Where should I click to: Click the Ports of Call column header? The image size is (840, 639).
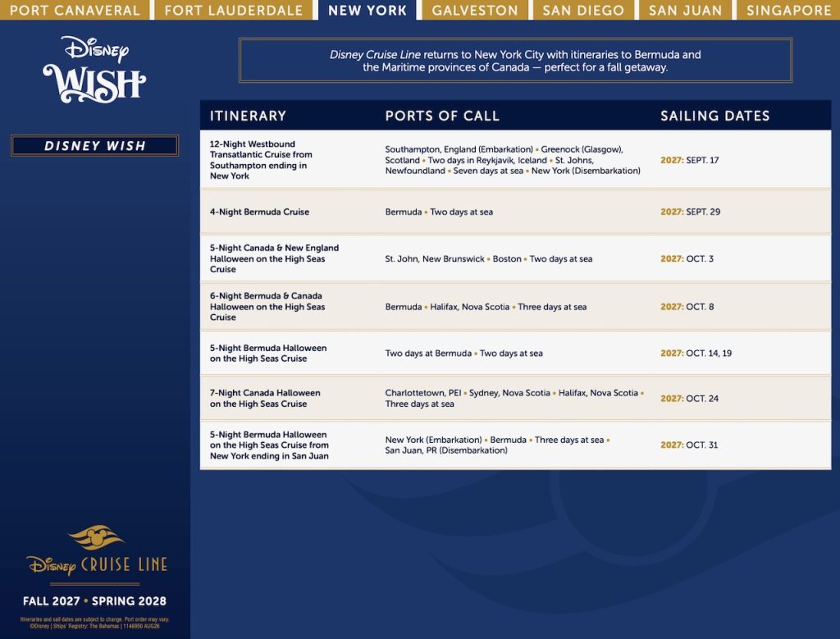coord(442,116)
